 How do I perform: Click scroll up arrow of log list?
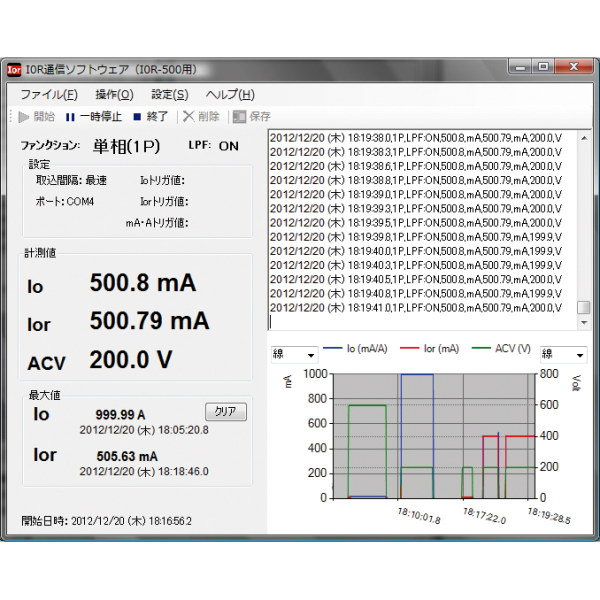(584, 138)
